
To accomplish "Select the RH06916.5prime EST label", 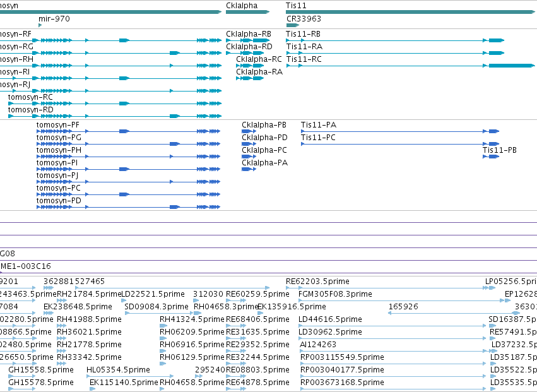I will click(x=192, y=345).
